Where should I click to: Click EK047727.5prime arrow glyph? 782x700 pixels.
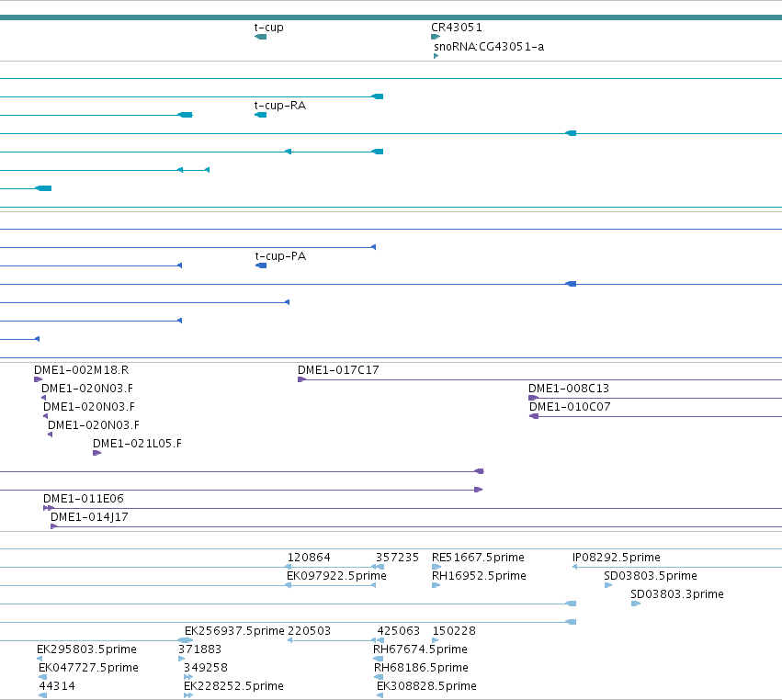42,678
